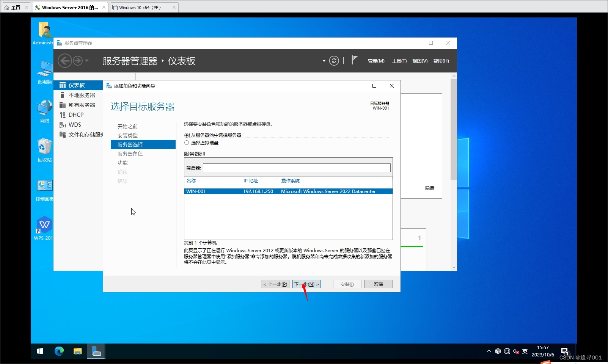The width and height of the screenshot is (608, 364).
Task: Expand the dropdown arrow left of refresh
Action: click(x=324, y=61)
